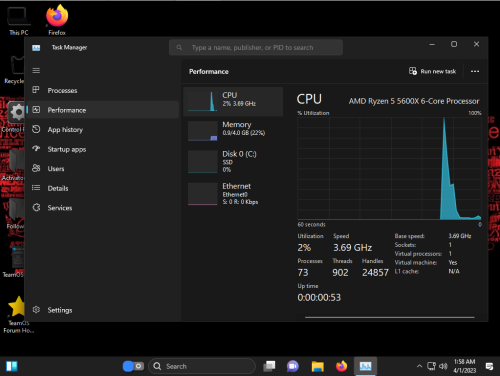Image resolution: width=500 pixels, height=376 pixels.
Task: Click the Threads value 902
Action: [340, 273]
